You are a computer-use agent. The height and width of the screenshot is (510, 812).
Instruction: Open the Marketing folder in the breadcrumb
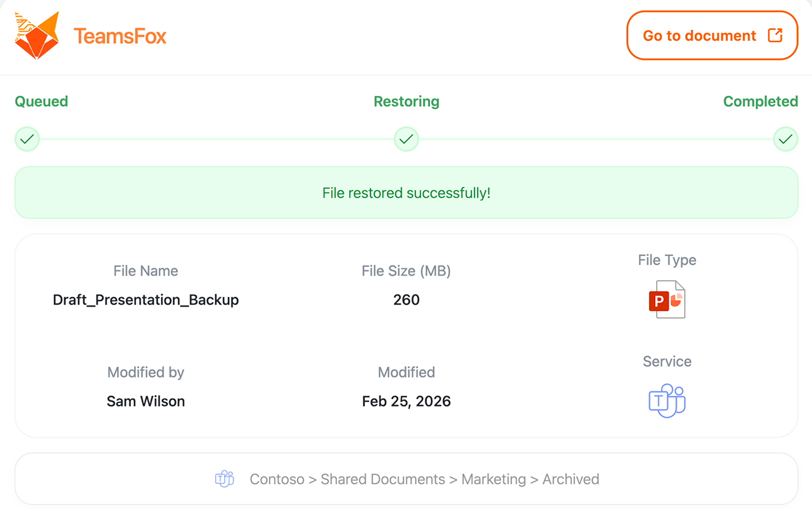493,478
